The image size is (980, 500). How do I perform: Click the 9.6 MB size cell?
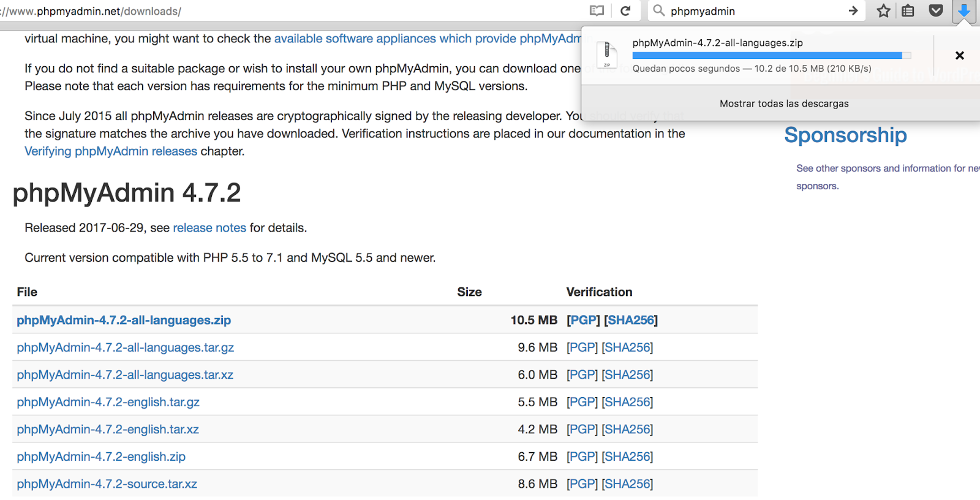pos(538,347)
